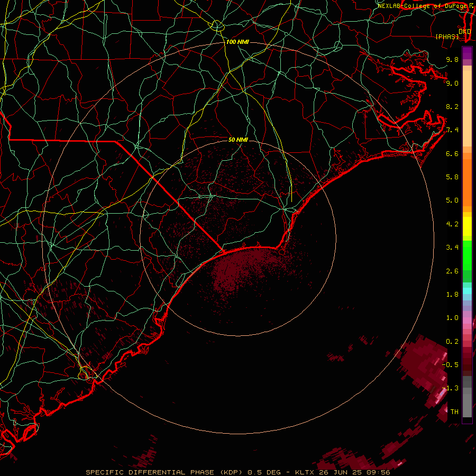Pick the gray bottom segment of color bar
This screenshot has height=476, width=476.
tap(467, 405)
